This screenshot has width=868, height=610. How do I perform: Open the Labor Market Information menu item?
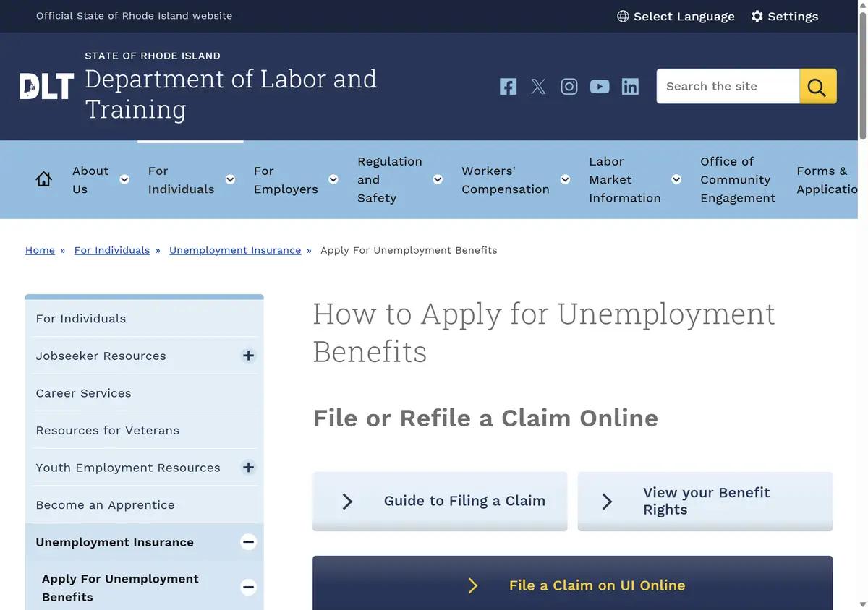pyautogui.click(x=625, y=179)
